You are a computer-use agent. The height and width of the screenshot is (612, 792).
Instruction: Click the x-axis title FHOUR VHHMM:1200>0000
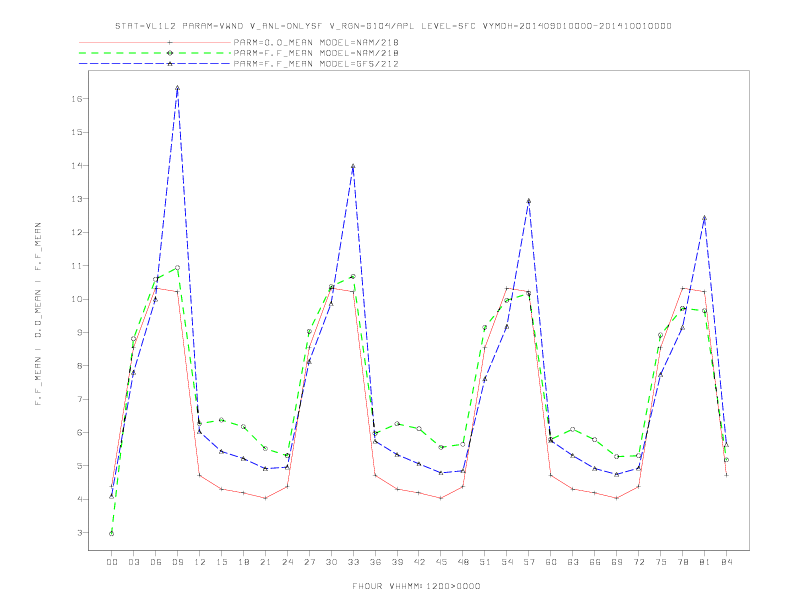pos(416,586)
